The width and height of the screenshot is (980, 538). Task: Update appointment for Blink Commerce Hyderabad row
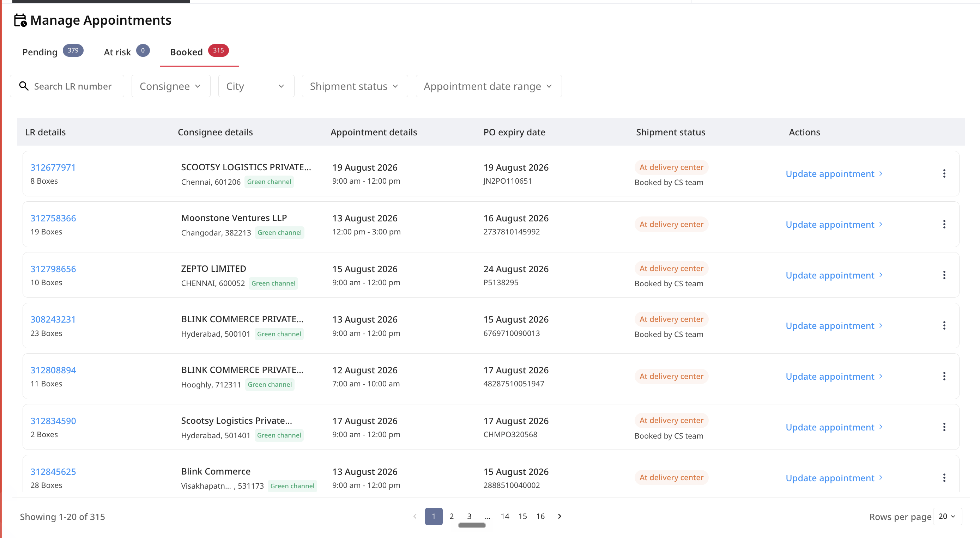(x=834, y=326)
